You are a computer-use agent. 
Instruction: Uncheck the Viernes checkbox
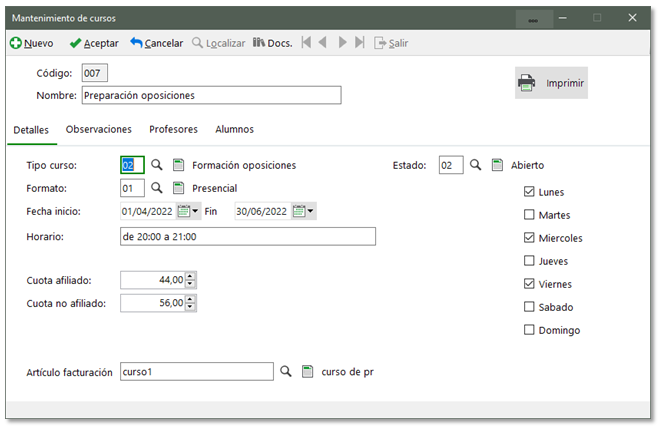pos(529,283)
